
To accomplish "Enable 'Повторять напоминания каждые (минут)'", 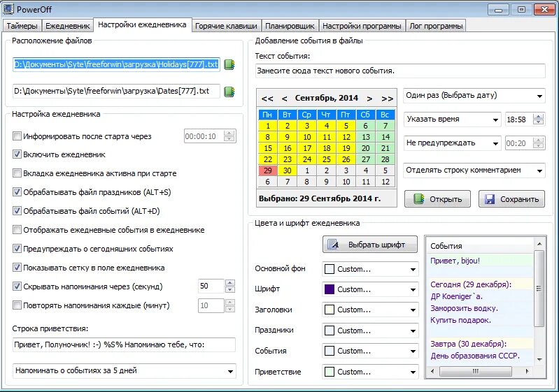I will pyautogui.click(x=17, y=305).
